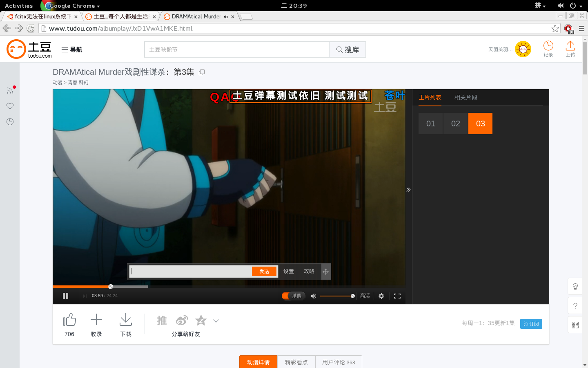Collapse the playlist side panel arrow
Image resolution: width=588 pixels, height=368 pixels.
click(408, 190)
